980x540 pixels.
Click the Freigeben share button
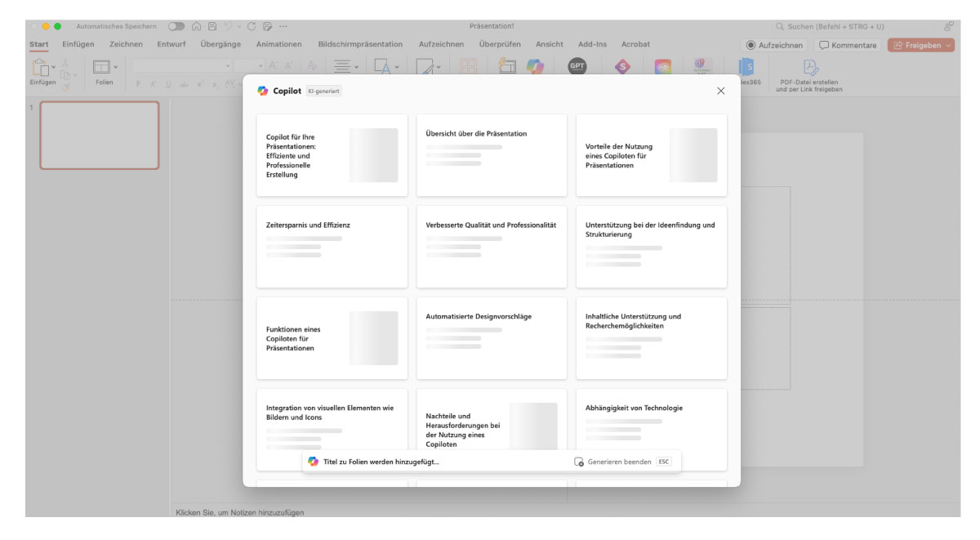[921, 45]
